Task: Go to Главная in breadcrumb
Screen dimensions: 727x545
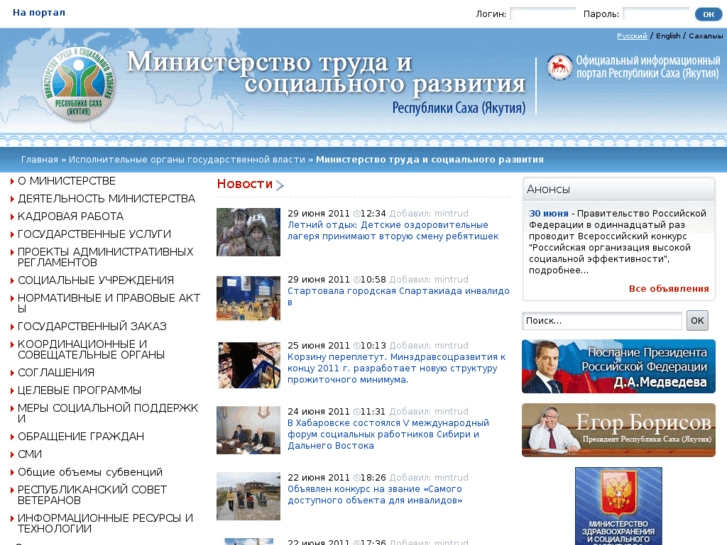Action: [x=39, y=160]
